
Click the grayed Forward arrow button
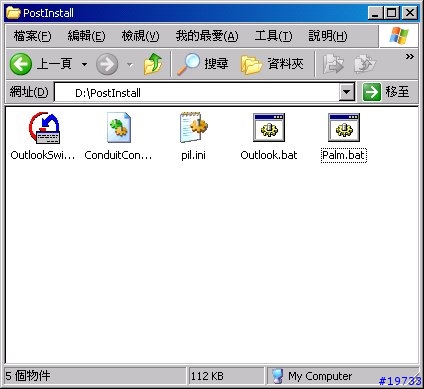click(107, 64)
